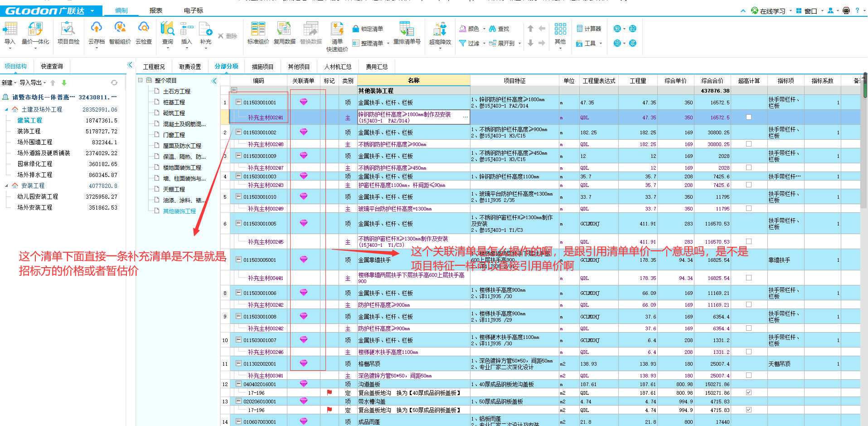Open the 计算器 calculator
The width and height of the screenshot is (868, 426).
click(589, 29)
